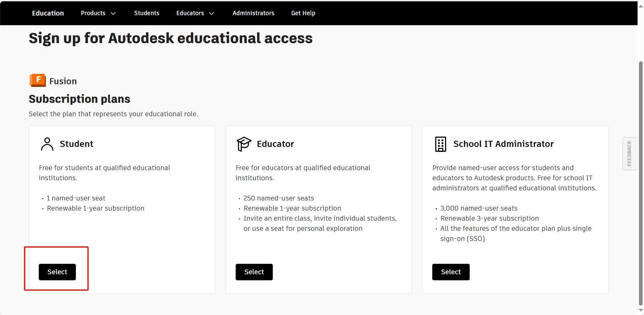The image size is (644, 315).
Task: Select the Student subscription plan
Action: click(57, 272)
